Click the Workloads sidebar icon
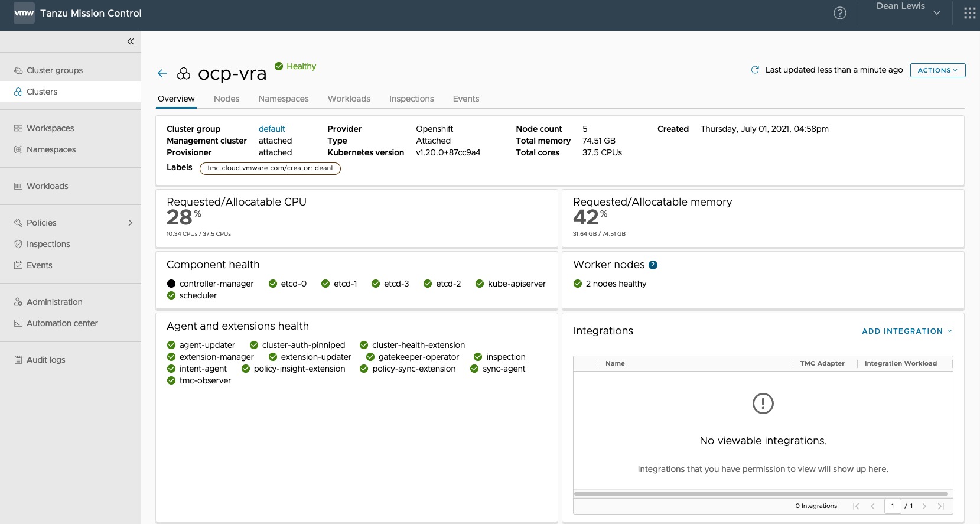 18,186
